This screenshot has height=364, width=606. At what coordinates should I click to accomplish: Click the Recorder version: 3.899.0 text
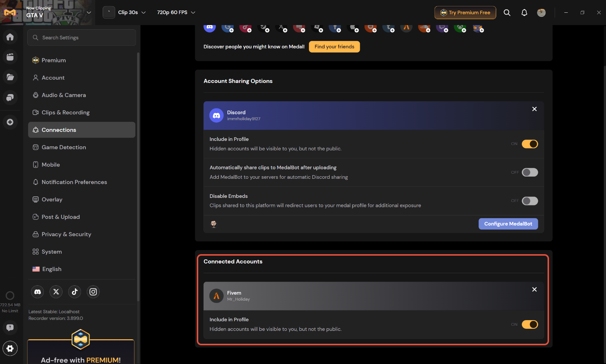(56, 318)
